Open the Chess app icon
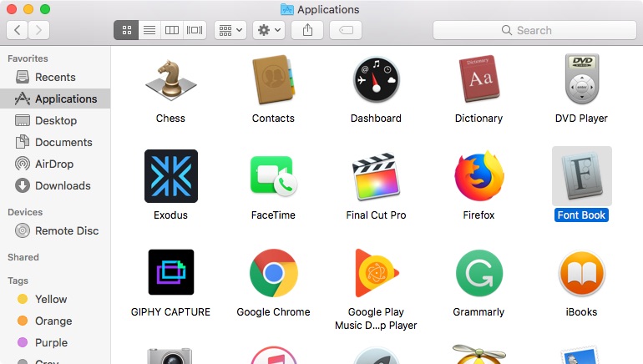Viewport: 643px width, 364px height. (171, 80)
